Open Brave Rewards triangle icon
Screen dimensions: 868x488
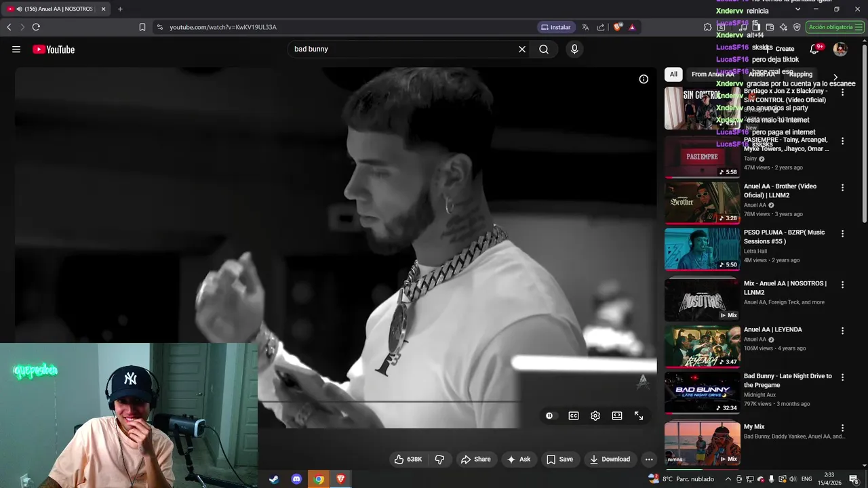tap(632, 27)
